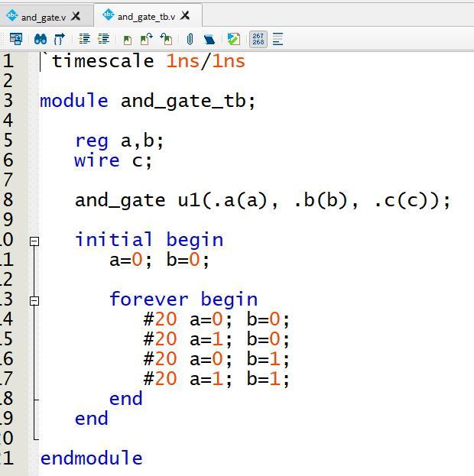474x476 pixels.
Task: Decrease indent of the selected code
Action: coord(103,39)
